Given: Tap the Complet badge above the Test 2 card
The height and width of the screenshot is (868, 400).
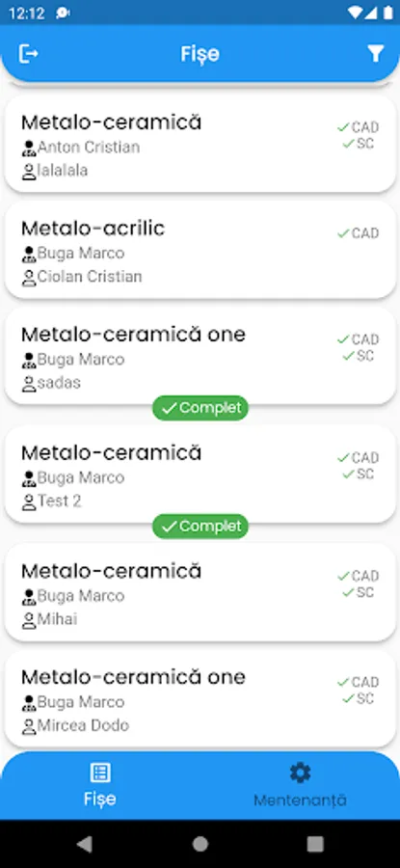Looking at the screenshot, I should click(200, 408).
